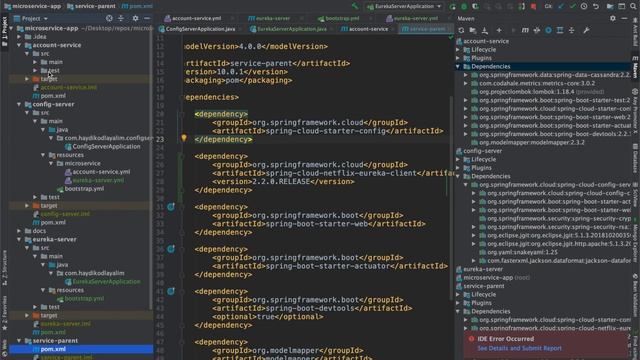
Task: Click Maven Execute Goal 'm' icon
Action: point(525,30)
